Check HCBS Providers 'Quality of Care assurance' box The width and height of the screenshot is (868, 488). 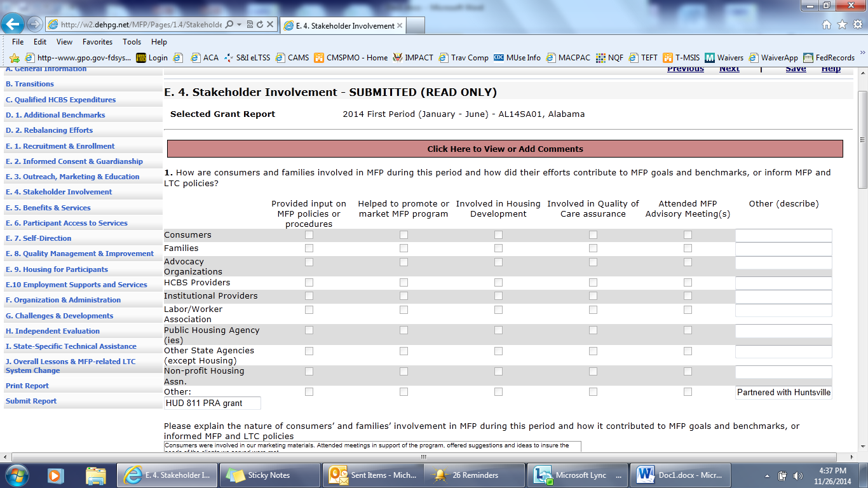[593, 283]
